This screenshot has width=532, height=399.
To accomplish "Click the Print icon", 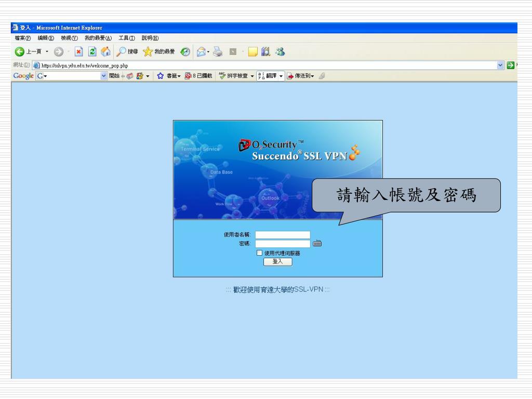I will tap(218, 51).
